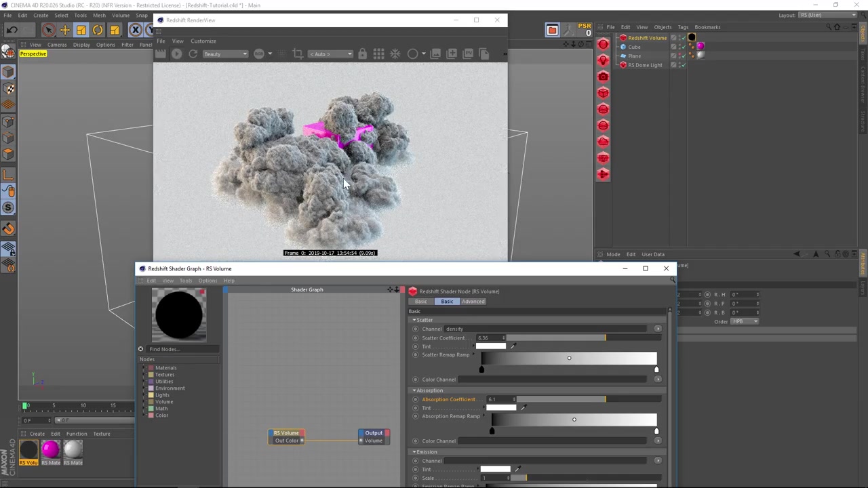Open the Tags menu in Object Manager
Image resolution: width=868 pixels, height=488 pixels.
(x=683, y=27)
